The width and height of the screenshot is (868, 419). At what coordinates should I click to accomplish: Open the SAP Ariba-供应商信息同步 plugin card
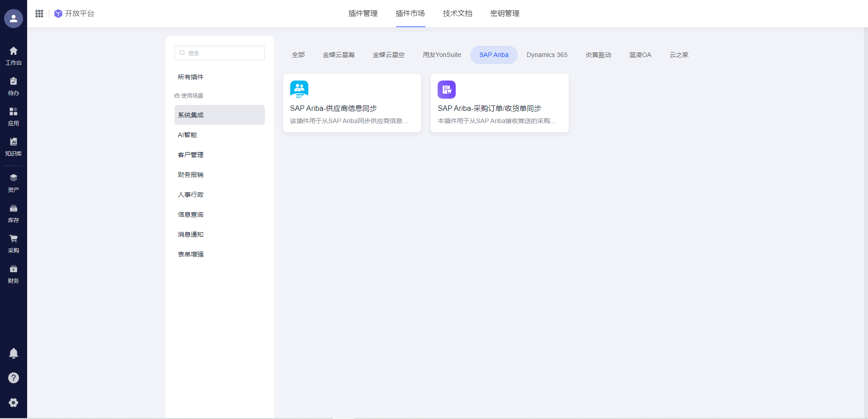352,103
